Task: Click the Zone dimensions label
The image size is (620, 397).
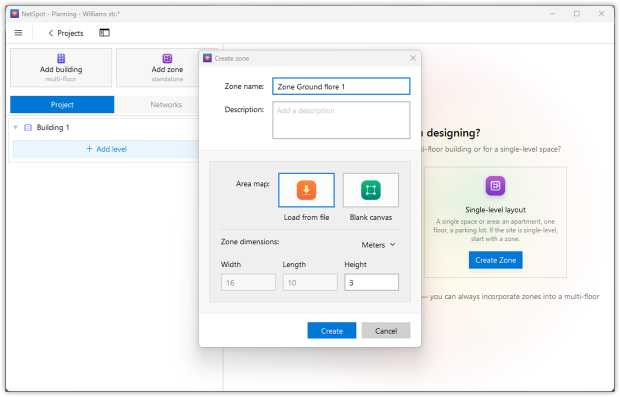Action: pyautogui.click(x=250, y=242)
